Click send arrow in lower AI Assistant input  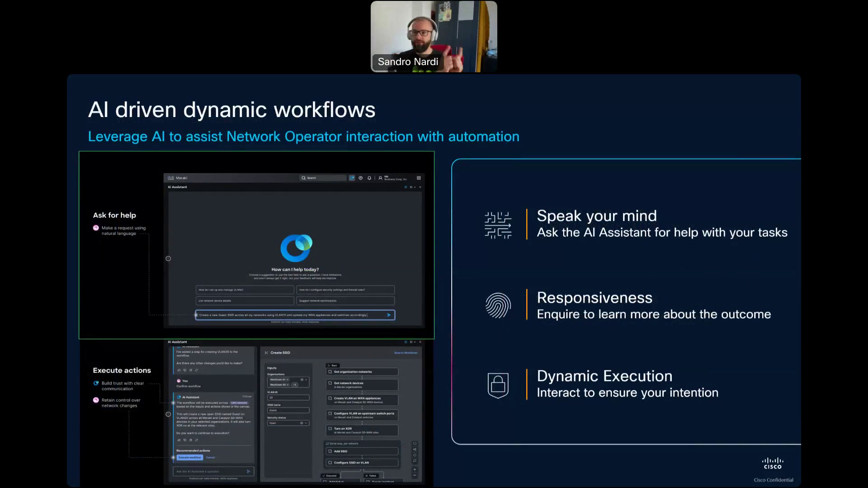tap(248, 471)
